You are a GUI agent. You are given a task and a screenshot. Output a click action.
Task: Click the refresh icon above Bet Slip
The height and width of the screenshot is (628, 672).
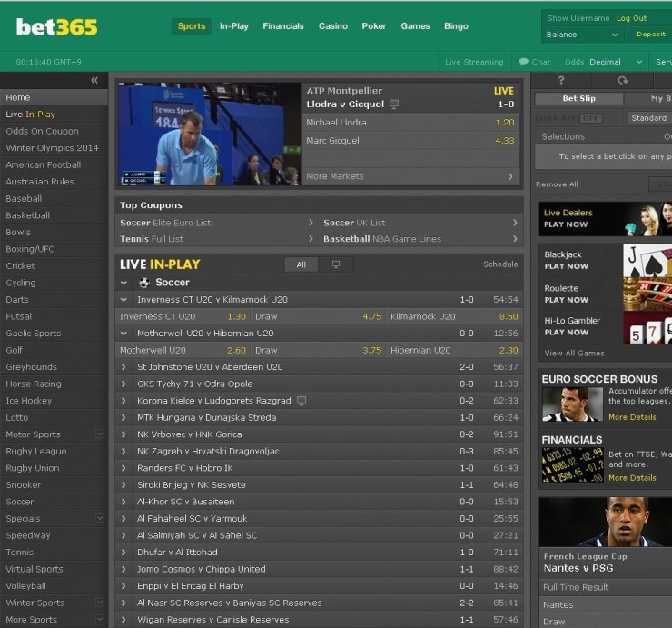coord(623,80)
